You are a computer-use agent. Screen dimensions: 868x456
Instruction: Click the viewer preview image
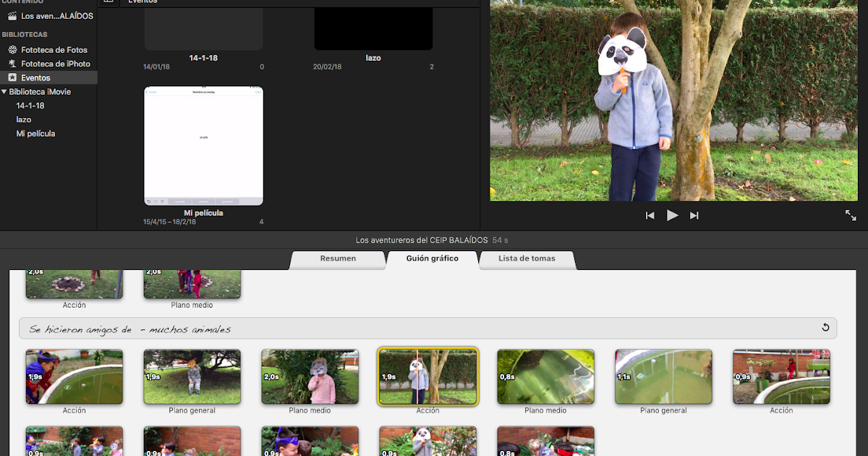point(674,100)
